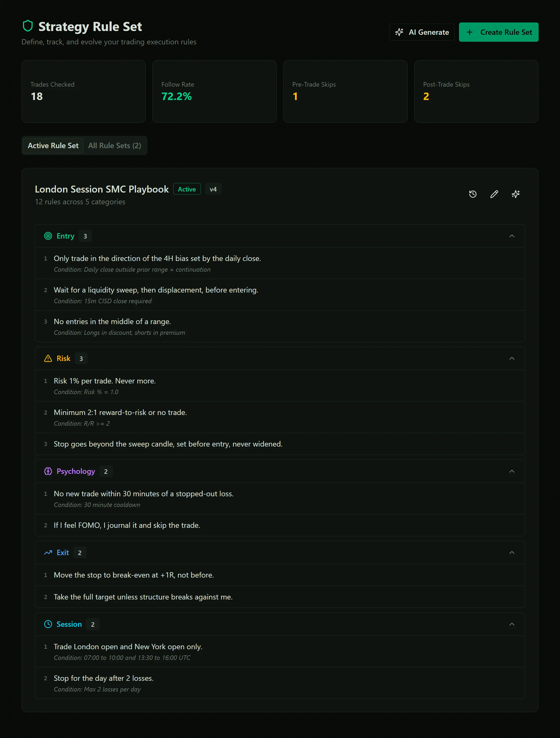This screenshot has width=560, height=738.
Task: Collapse the Session category chevron
Action: pos(512,624)
